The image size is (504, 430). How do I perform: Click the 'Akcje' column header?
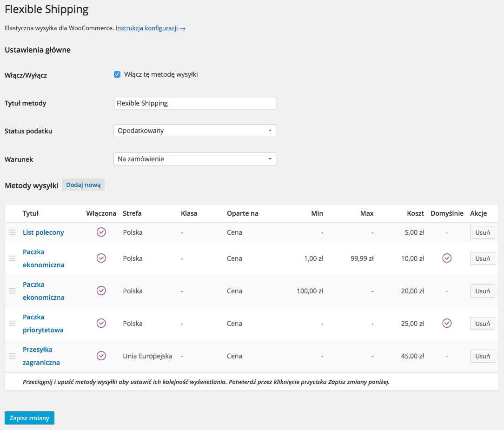[478, 213]
